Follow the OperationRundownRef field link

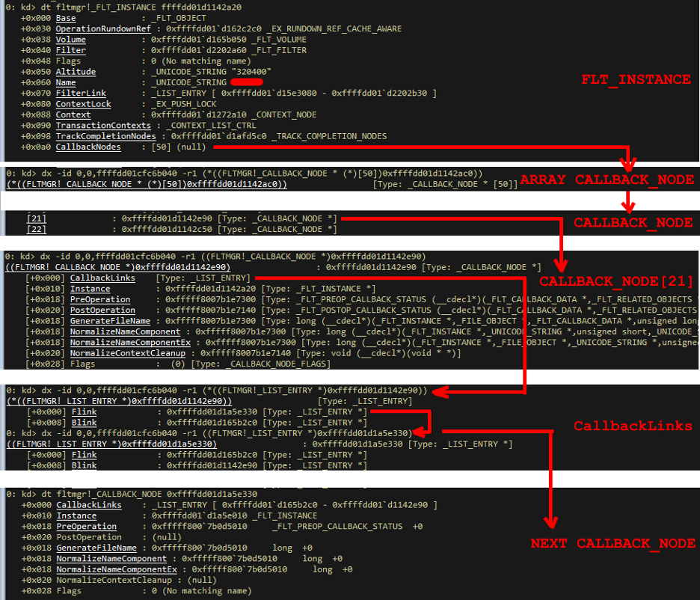103,29
